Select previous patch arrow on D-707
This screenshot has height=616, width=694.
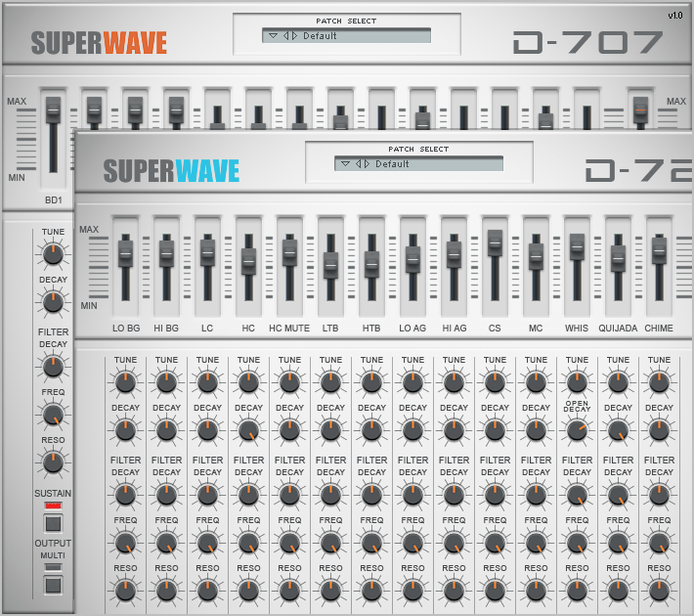[286, 36]
